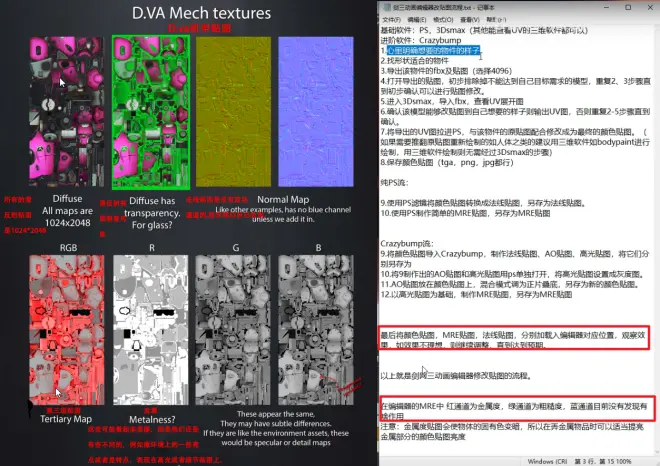Click line '10.使用PS制作简单的MRE贴图'
The height and width of the screenshot is (466, 660).
coord(465,213)
